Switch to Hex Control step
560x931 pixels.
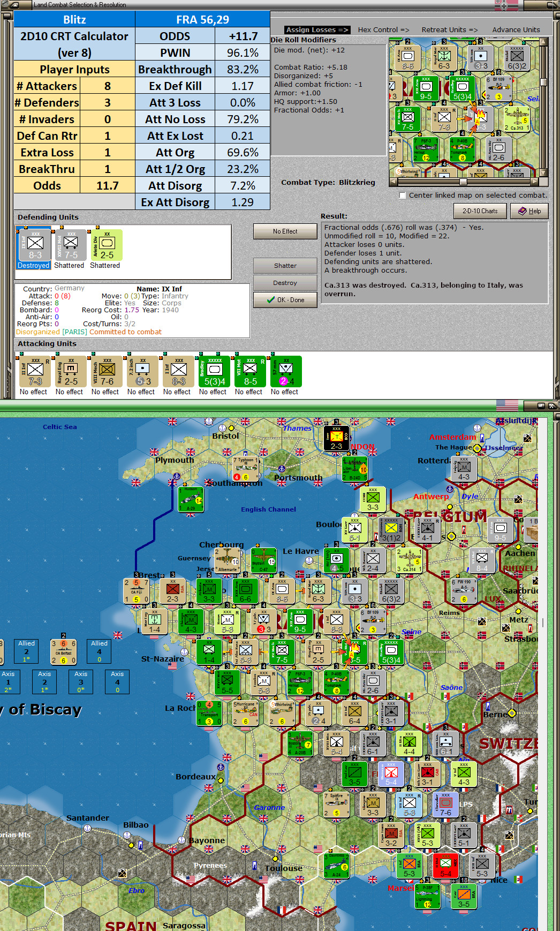pos(383,29)
